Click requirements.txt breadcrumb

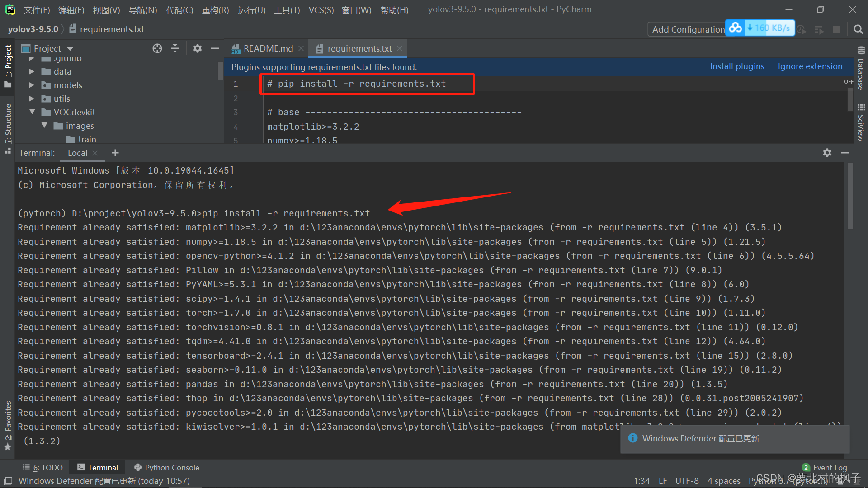tap(107, 29)
